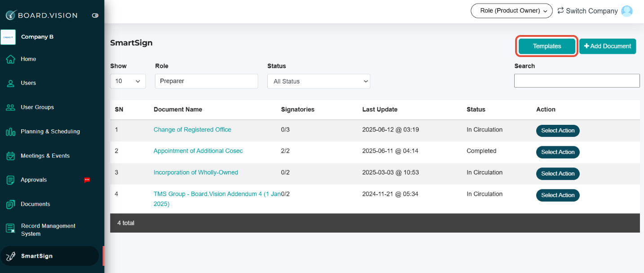Click the Switch Company arrows icon
Image resolution: width=644 pixels, height=273 pixels.
pos(560,10)
